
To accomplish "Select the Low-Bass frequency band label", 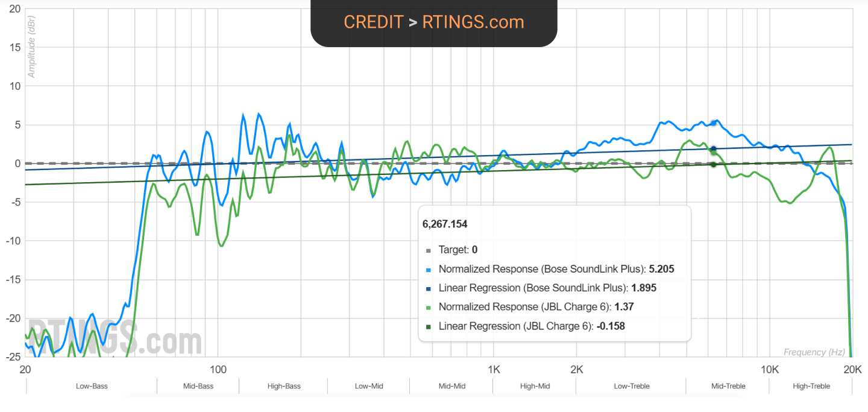I will point(92,386).
